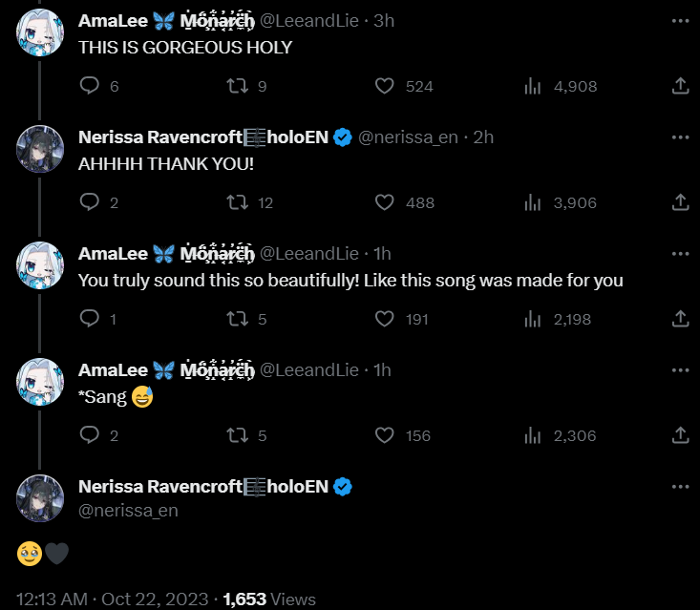Like the "AHHHH THANK YOU!" tweet
The width and height of the screenshot is (700, 610).
(x=385, y=202)
